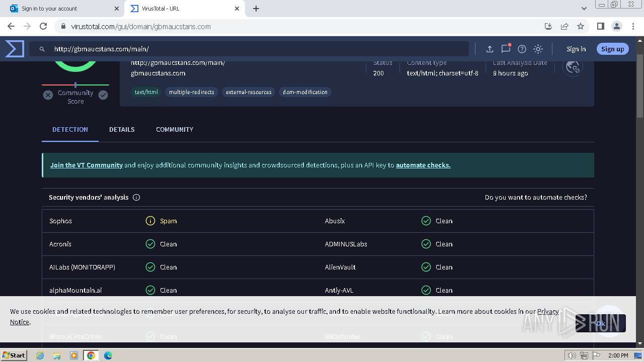Click the globe graph icon in the summary

573,67
